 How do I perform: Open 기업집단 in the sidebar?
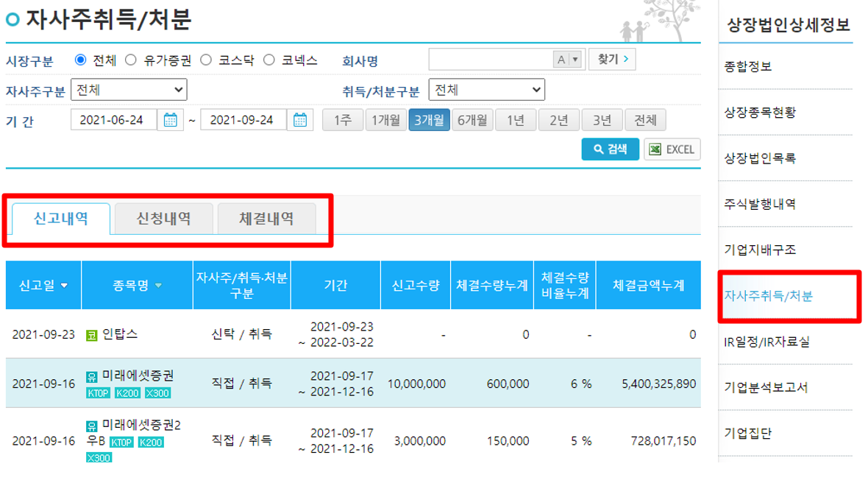tap(748, 433)
